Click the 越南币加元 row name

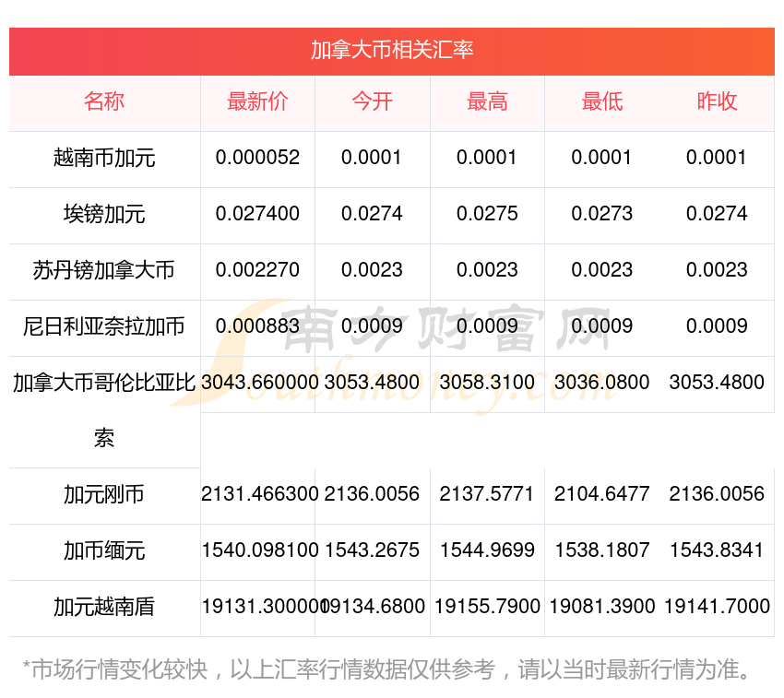pos(104,158)
